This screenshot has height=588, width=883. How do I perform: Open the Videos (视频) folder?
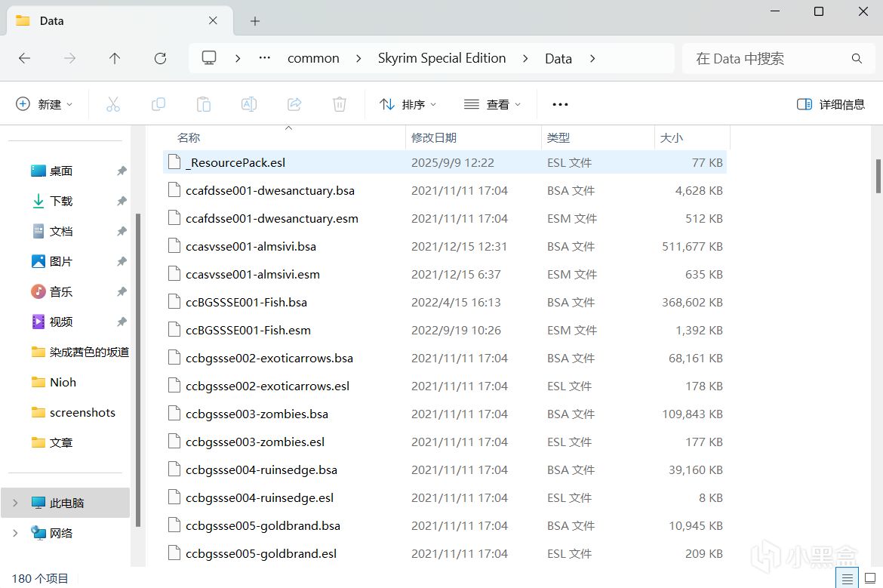click(x=61, y=322)
